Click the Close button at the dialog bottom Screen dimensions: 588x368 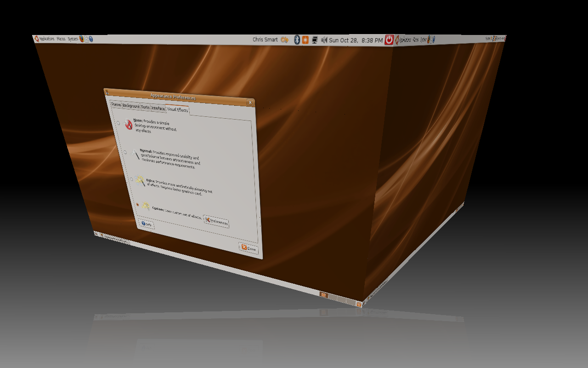point(249,247)
